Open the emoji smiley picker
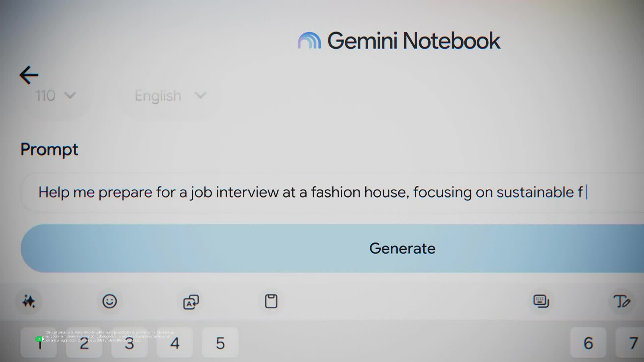 [x=109, y=301]
